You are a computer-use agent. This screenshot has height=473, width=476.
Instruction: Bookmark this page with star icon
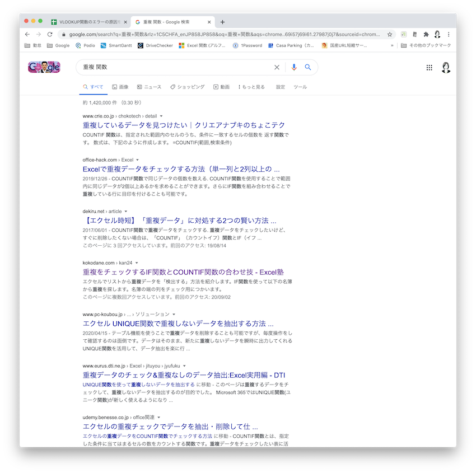pyautogui.click(x=390, y=34)
